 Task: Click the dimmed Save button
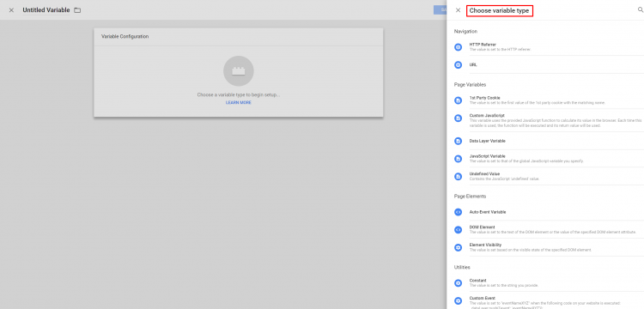pyautogui.click(x=440, y=10)
